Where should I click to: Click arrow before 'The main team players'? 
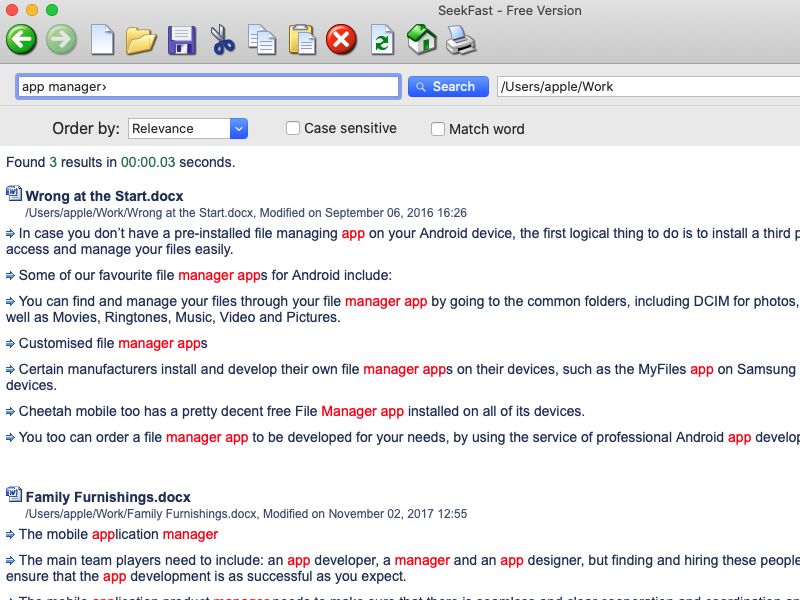[x=10, y=561]
